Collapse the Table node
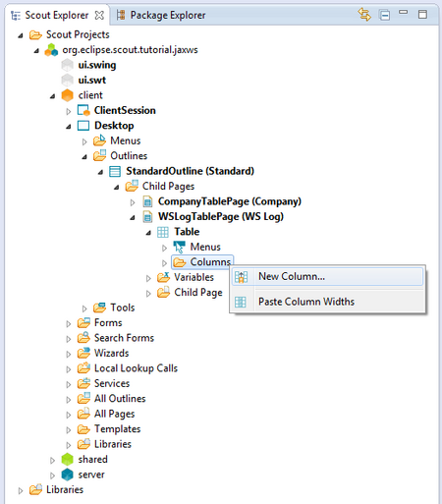 point(148,233)
